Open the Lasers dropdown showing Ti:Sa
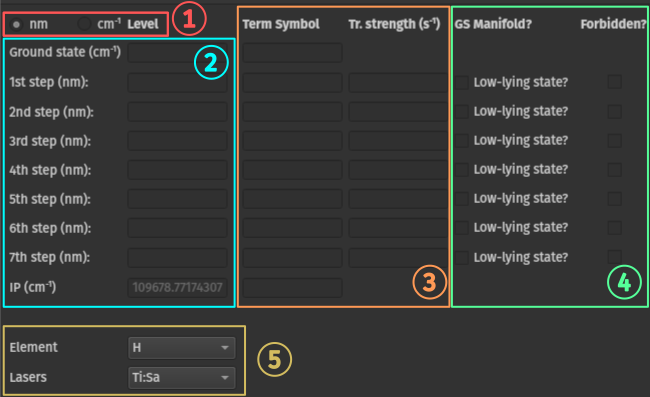Viewport: 650px width, 397px height. click(x=182, y=378)
